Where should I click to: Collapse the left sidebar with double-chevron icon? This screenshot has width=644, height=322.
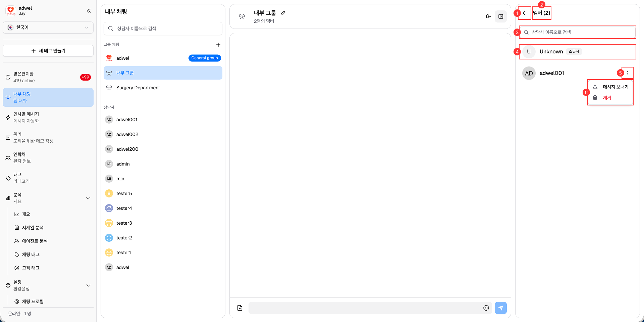coord(89,11)
